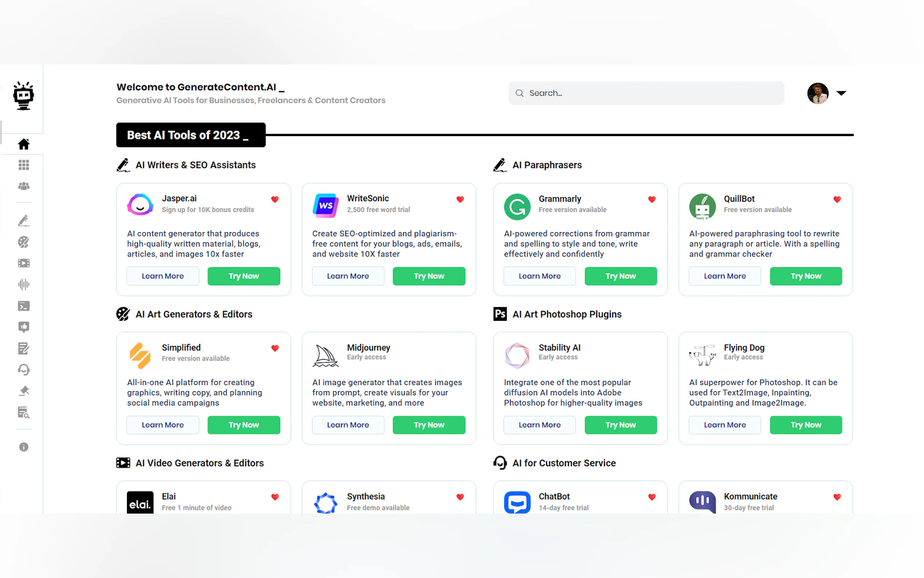Select the audio waveform sidebar icon
This screenshot has height=578, width=924.
[24, 284]
